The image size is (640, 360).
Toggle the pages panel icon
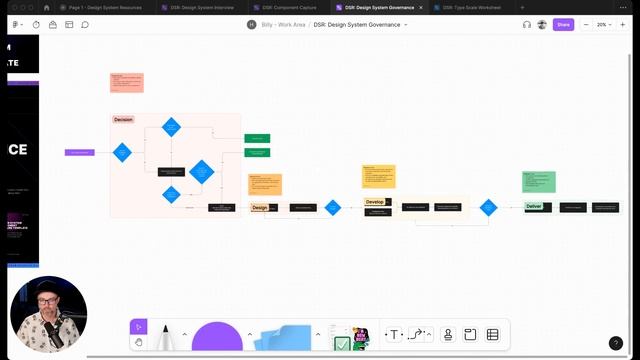coord(69,24)
